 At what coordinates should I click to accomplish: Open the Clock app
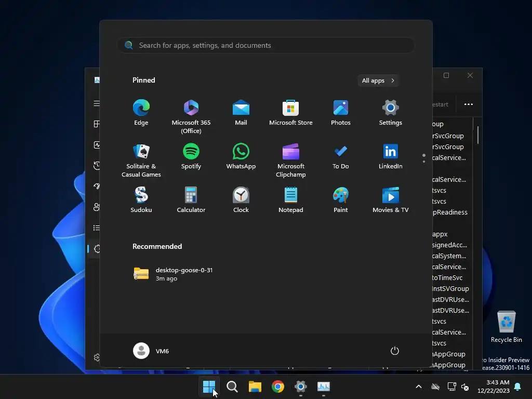pos(241,200)
